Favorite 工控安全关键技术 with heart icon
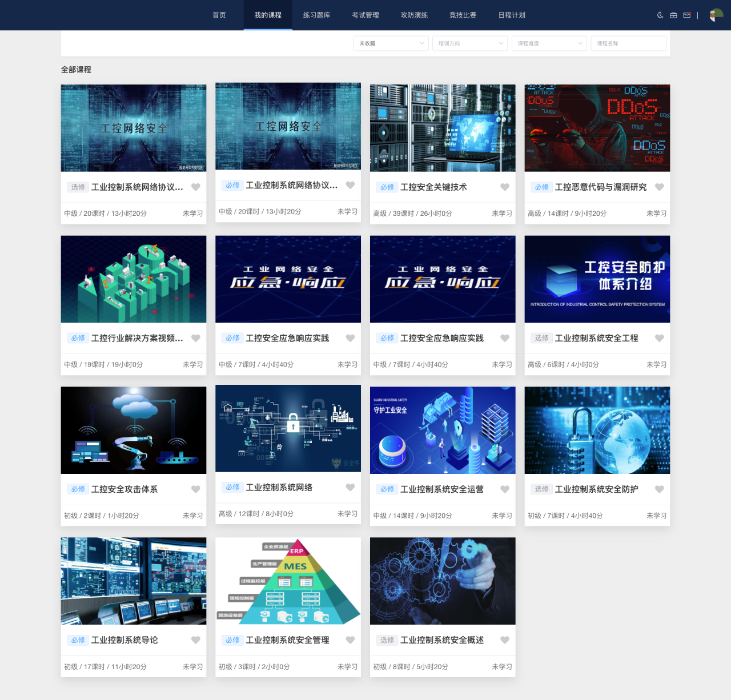The image size is (731, 700). pyautogui.click(x=505, y=187)
